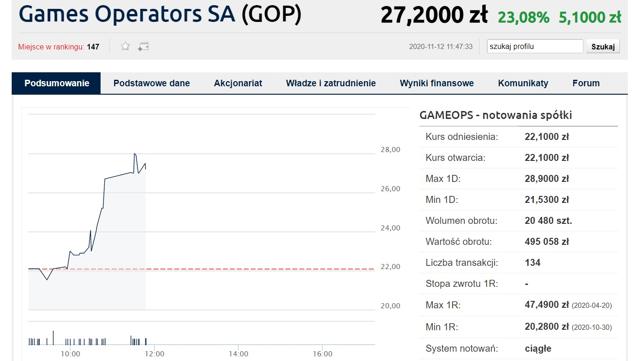Click the add-to-portfolio wallet icon
This screenshot has height=361, width=640.
[x=143, y=47]
